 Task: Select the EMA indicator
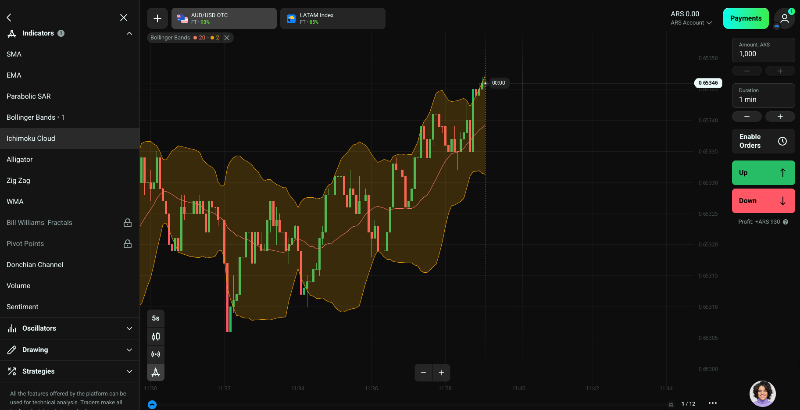[69, 75]
